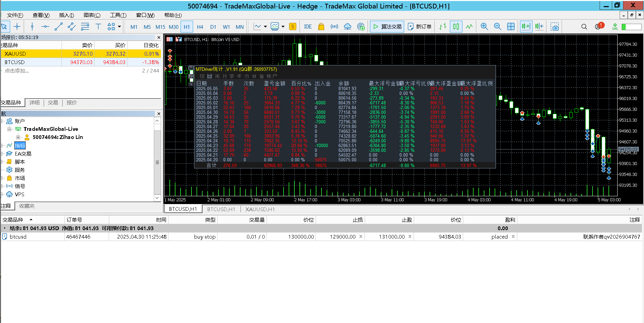Select the D1 timeframe button
This screenshot has height=323, width=644.
pyautogui.click(x=213, y=27)
